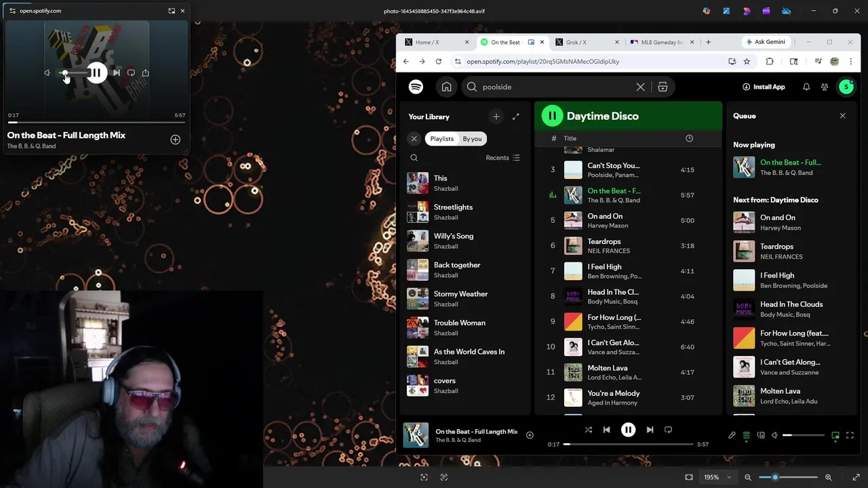The height and width of the screenshot is (488, 868).
Task: Mute with the bottom player speaker icon
Action: coord(774,435)
